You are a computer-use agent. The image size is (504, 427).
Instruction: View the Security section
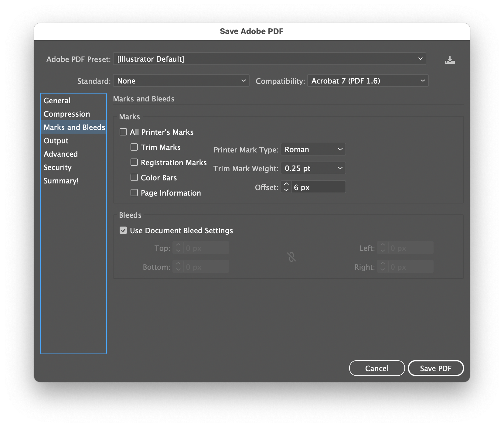coord(58,167)
